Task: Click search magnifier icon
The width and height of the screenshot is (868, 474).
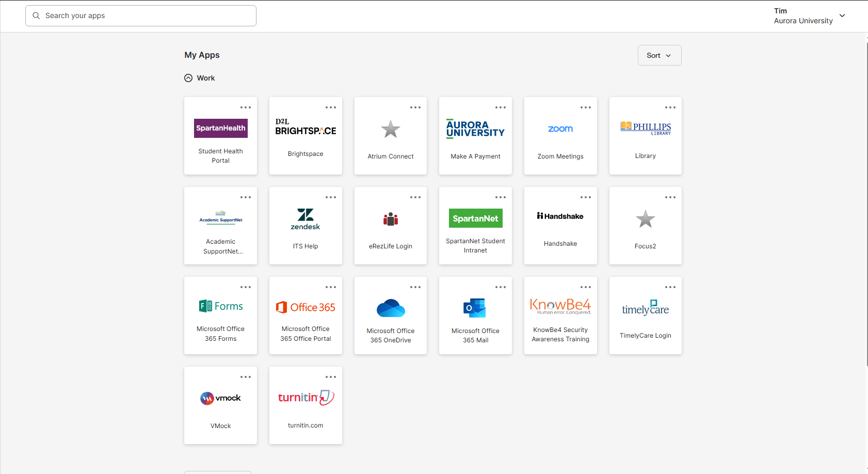Action: pos(36,16)
